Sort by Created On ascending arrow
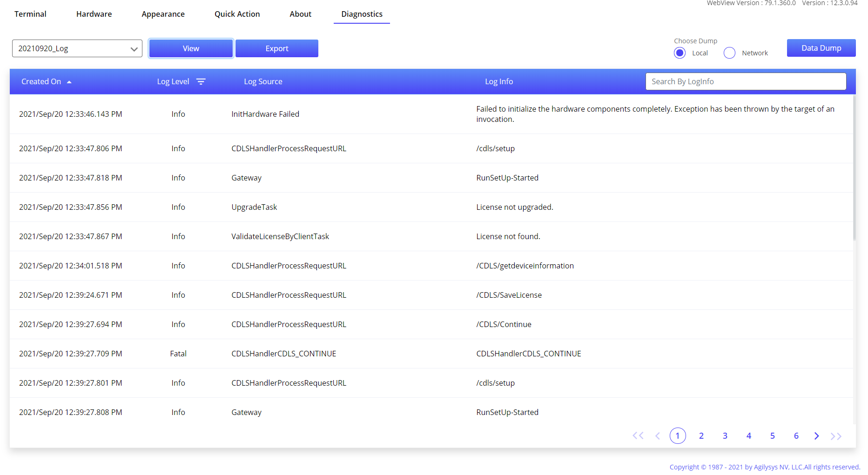This screenshot has height=475, width=868. click(69, 82)
